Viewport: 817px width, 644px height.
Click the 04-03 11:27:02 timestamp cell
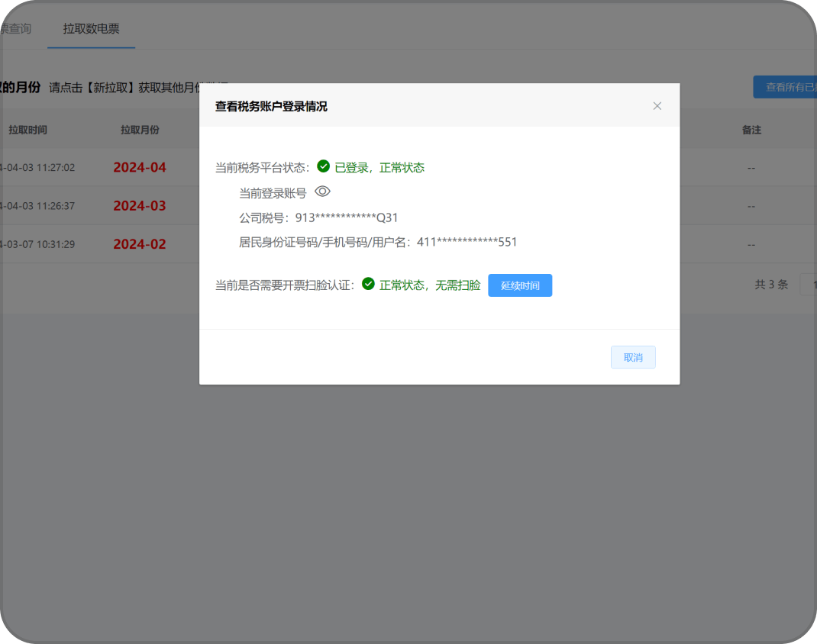click(x=37, y=168)
